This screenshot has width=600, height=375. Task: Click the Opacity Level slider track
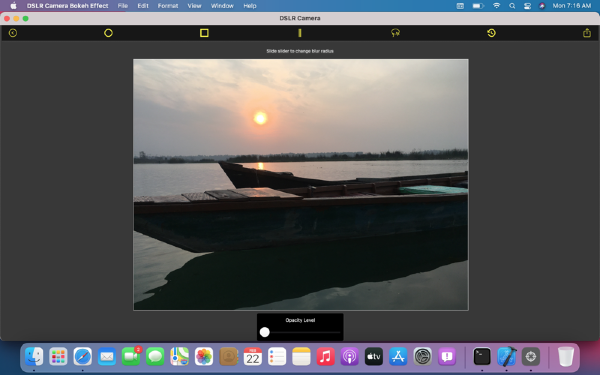coord(300,332)
